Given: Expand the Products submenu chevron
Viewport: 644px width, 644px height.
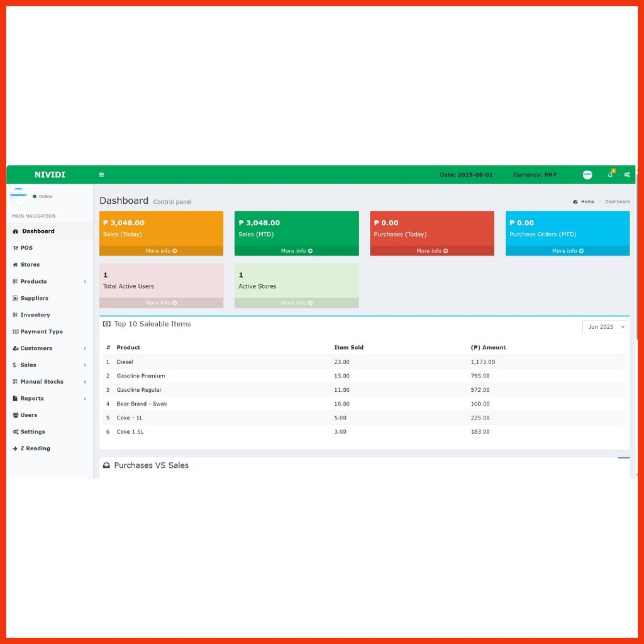Looking at the screenshot, I should pyautogui.click(x=85, y=282).
